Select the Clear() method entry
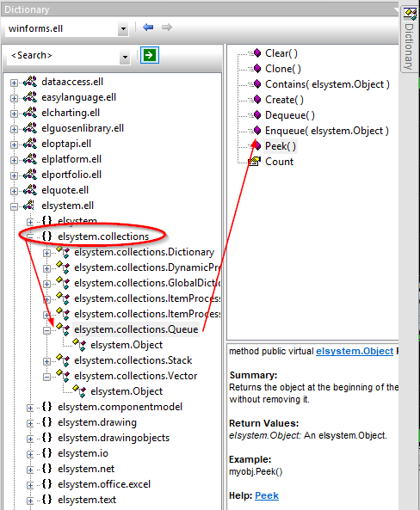Image resolution: width=420 pixels, height=510 pixels. (281, 53)
